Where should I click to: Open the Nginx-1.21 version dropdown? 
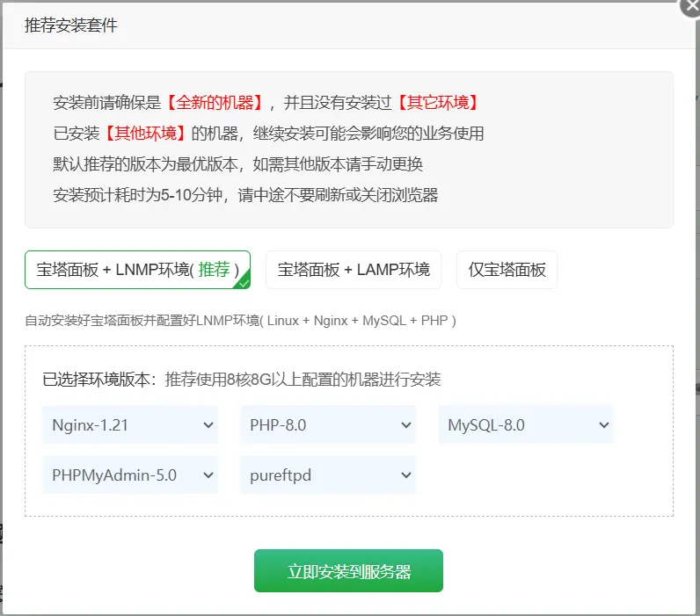pyautogui.click(x=130, y=425)
